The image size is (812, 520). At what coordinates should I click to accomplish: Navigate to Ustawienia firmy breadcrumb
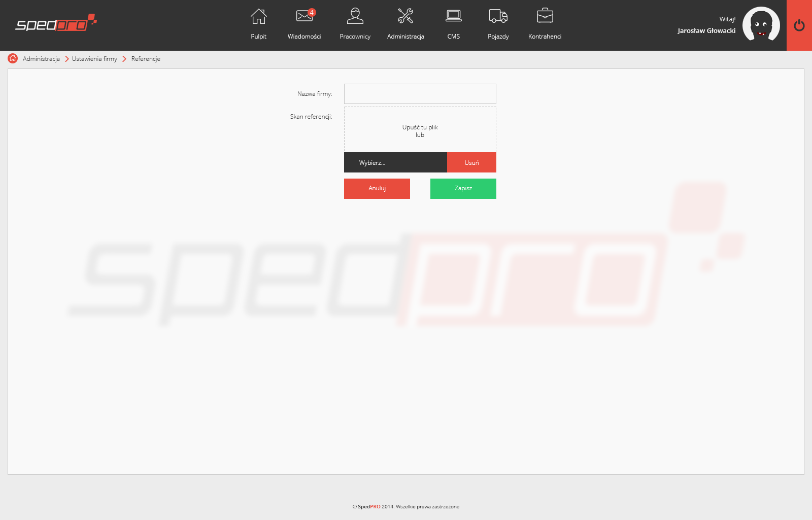pos(94,59)
